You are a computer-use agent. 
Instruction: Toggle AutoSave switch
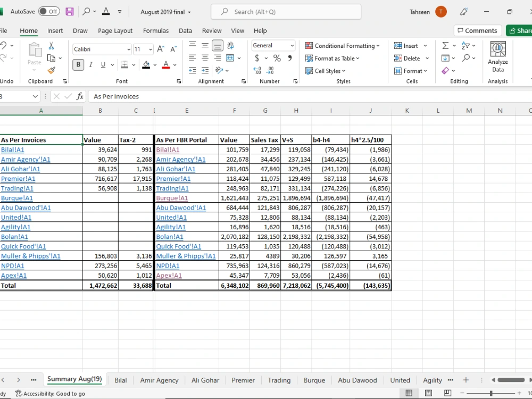(49, 12)
